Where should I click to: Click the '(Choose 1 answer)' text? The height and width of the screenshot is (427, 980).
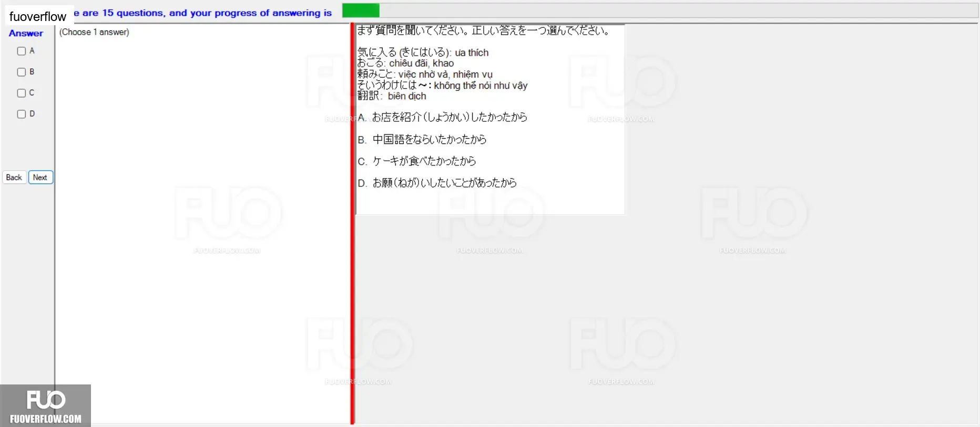tap(94, 32)
